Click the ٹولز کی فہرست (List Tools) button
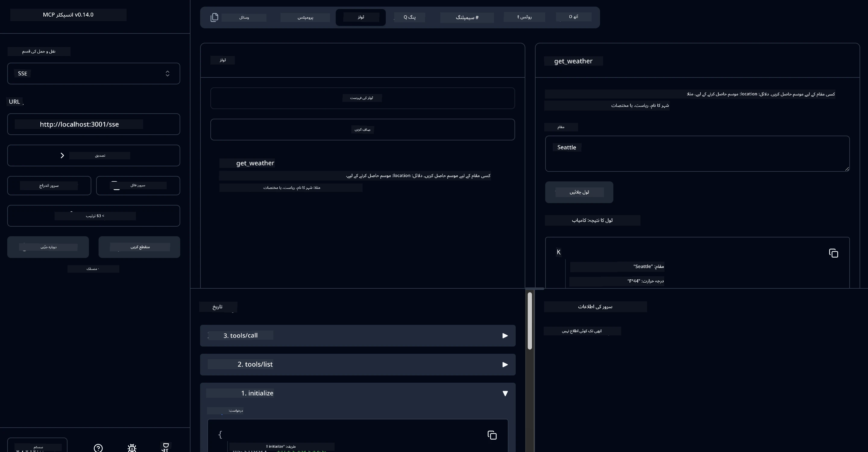This screenshot has width=868, height=452. pyautogui.click(x=363, y=98)
